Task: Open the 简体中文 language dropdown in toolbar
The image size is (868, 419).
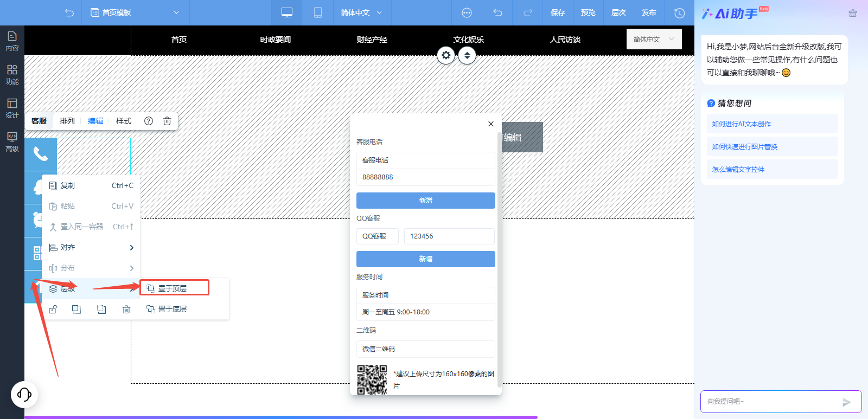Action: pyautogui.click(x=361, y=12)
